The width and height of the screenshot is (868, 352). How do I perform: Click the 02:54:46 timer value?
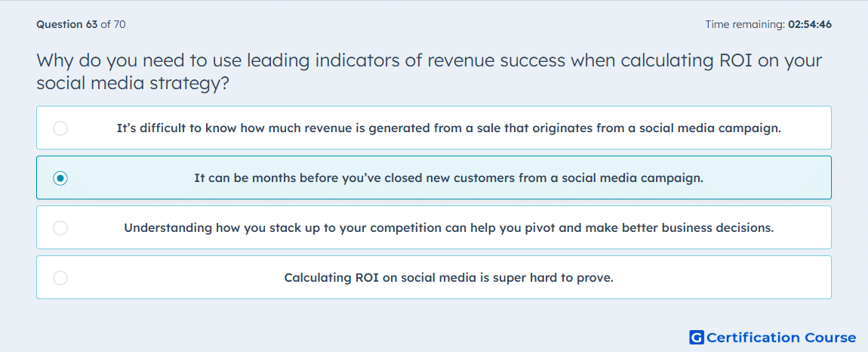coord(809,24)
